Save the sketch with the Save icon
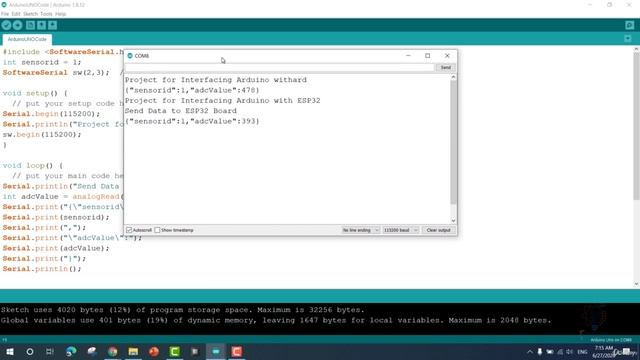 tap(53, 25)
